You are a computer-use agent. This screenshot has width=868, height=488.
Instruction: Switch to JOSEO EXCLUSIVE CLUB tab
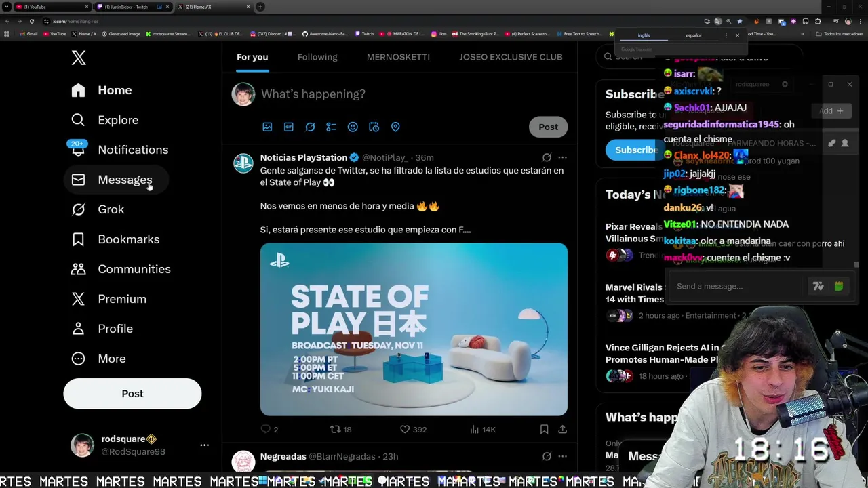(x=511, y=57)
